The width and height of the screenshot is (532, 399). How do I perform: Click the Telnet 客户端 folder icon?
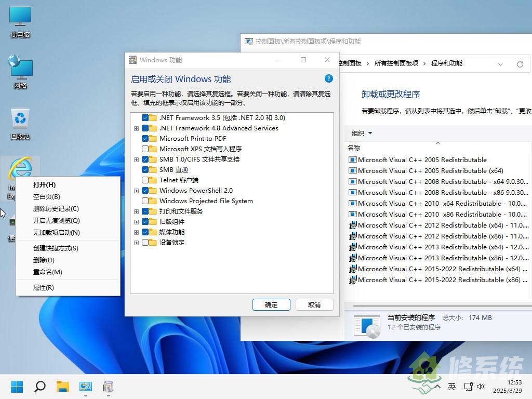tap(153, 180)
